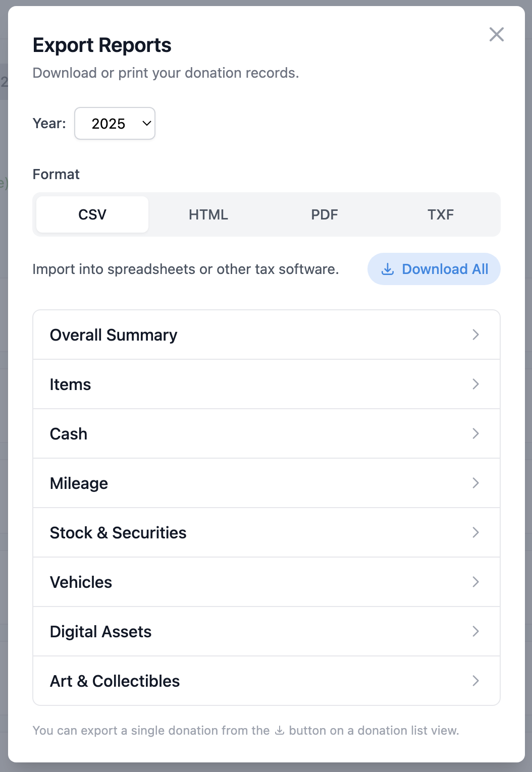Viewport: 532px width, 772px height.
Task: Select the Items report row
Action: [267, 384]
